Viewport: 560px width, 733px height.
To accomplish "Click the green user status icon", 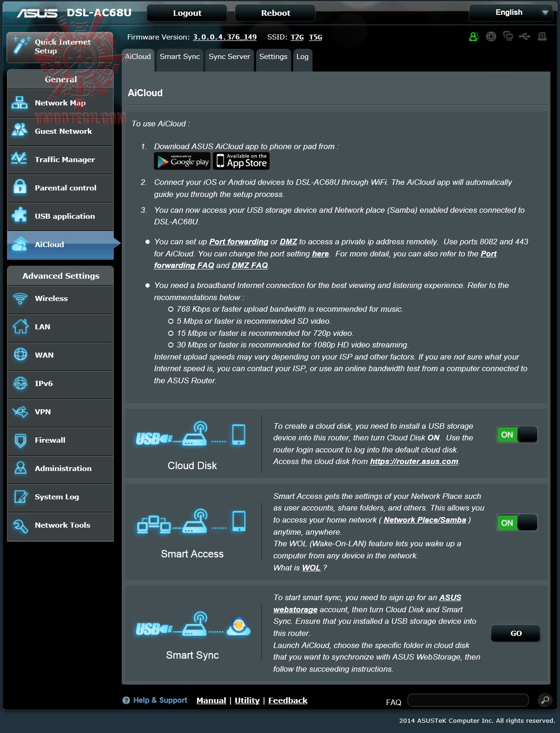I will [x=474, y=36].
